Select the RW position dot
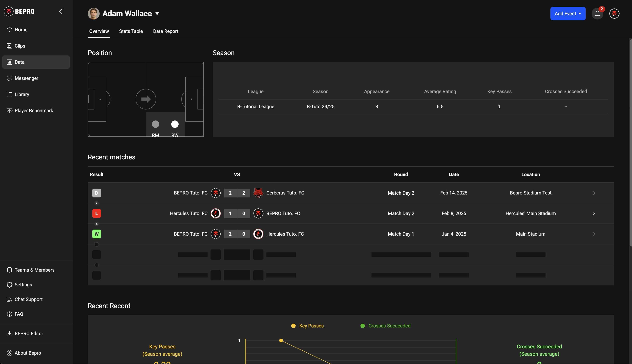The height and width of the screenshot is (364, 632). [175, 124]
